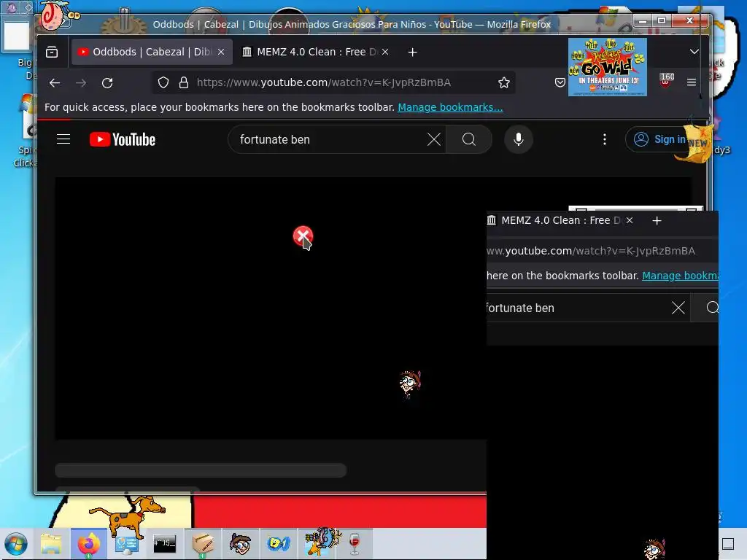Open the wine glass taskbar icon
The image size is (747, 560).
355,544
